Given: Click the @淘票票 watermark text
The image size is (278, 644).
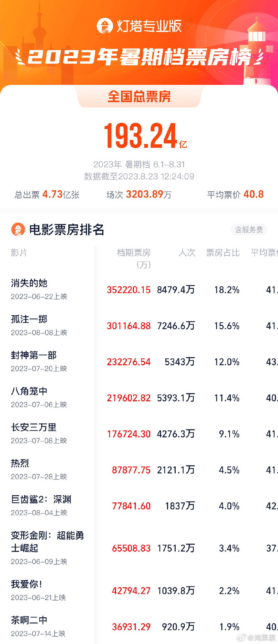Looking at the screenshot, I should tap(262, 637).
